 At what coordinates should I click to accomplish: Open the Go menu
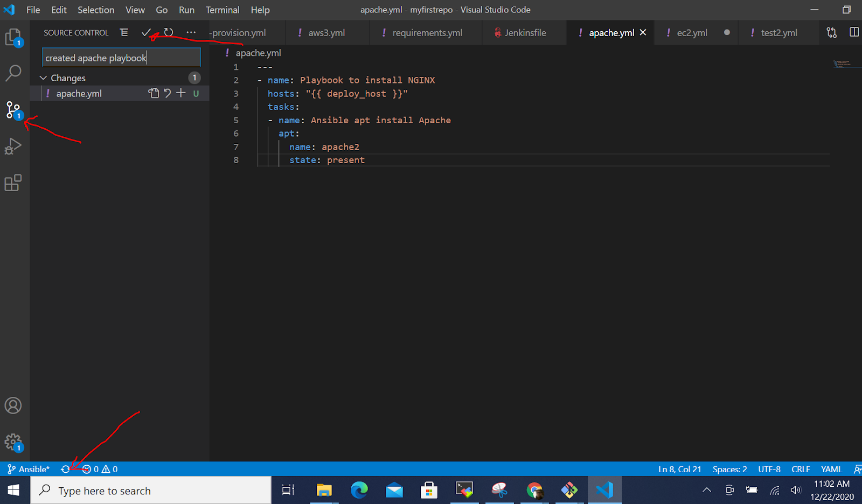tap(162, 10)
